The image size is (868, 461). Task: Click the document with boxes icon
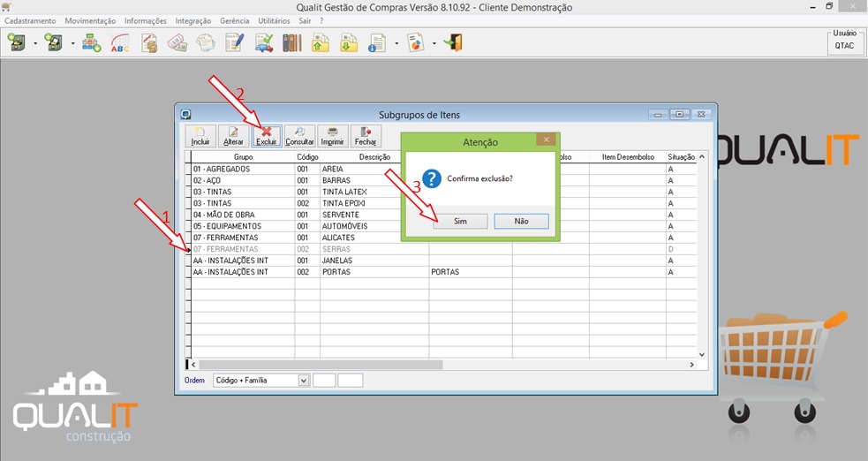[x=149, y=42]
